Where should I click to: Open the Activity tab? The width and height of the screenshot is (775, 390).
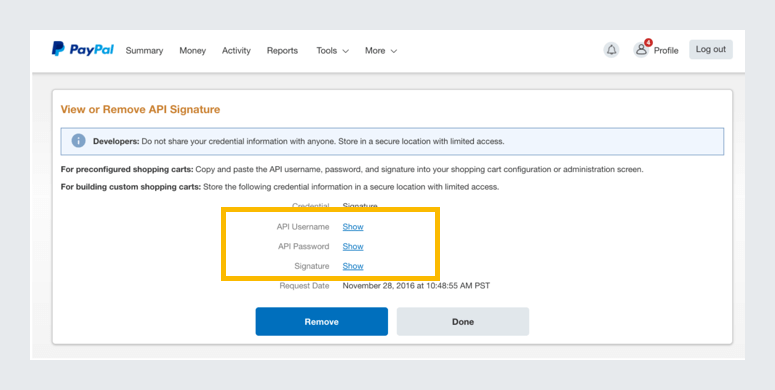[x=236, y=50]
